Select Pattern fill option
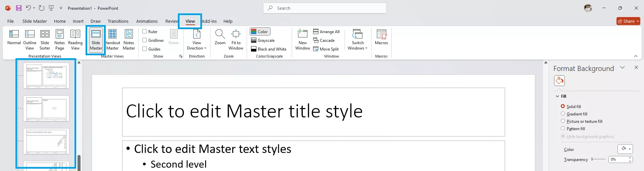The image size is (644, 171). (563, 129)
